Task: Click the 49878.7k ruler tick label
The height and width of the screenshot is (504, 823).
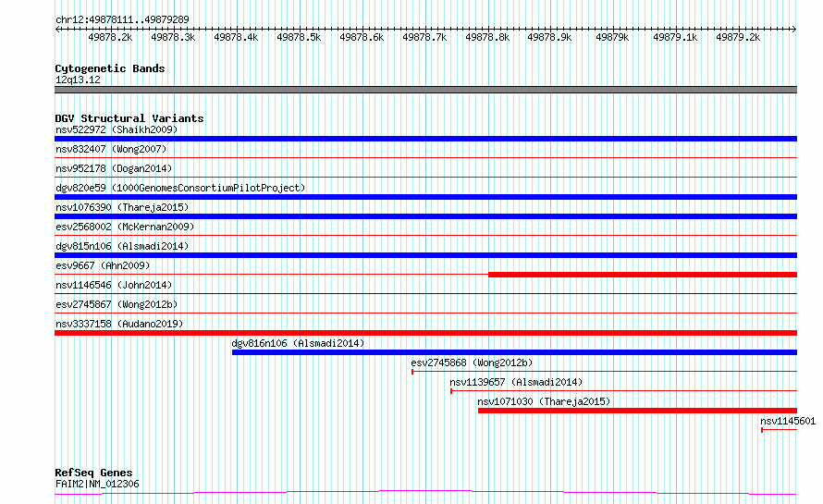Action: [x=424, y=37]
